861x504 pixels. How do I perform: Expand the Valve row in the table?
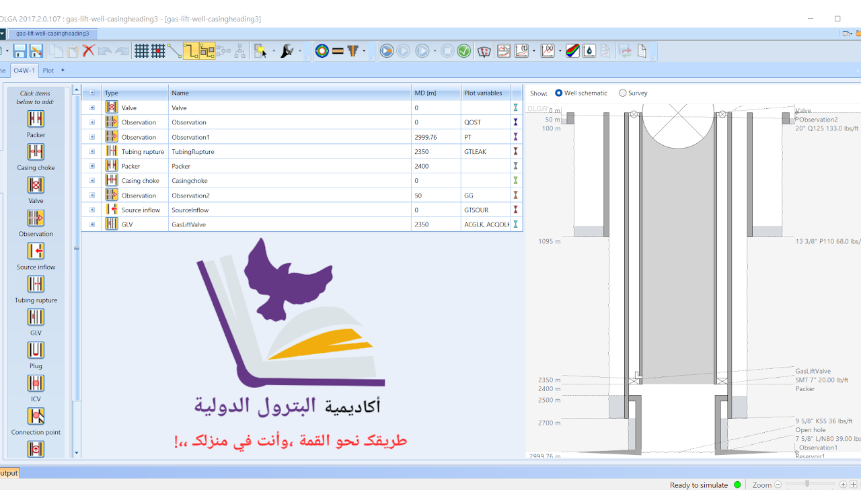(x=92, y=108)
